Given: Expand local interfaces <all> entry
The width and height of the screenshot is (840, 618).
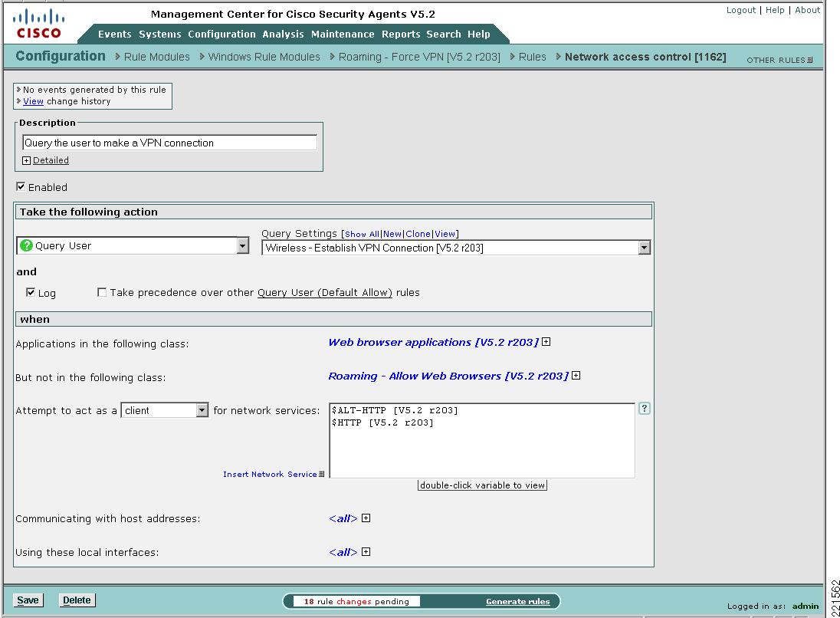Looking at the screenshot, I should [x=366, y=552].
